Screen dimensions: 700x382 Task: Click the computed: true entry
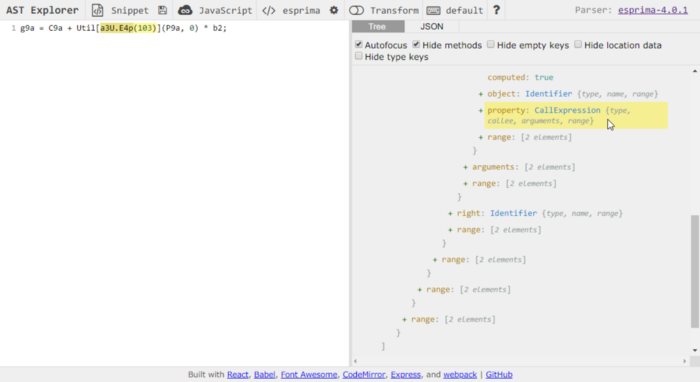(520, 77)
